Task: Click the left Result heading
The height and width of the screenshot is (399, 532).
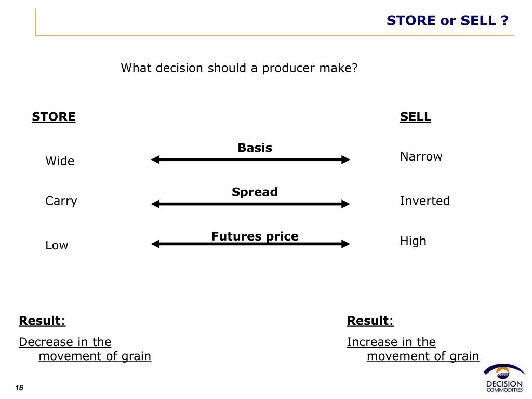Action: 42,321
